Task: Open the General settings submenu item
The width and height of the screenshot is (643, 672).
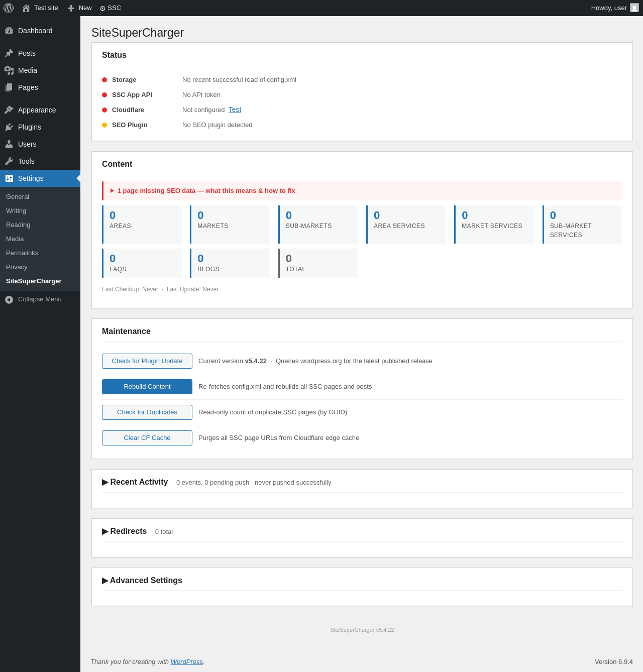Action: tap(18, 197)
